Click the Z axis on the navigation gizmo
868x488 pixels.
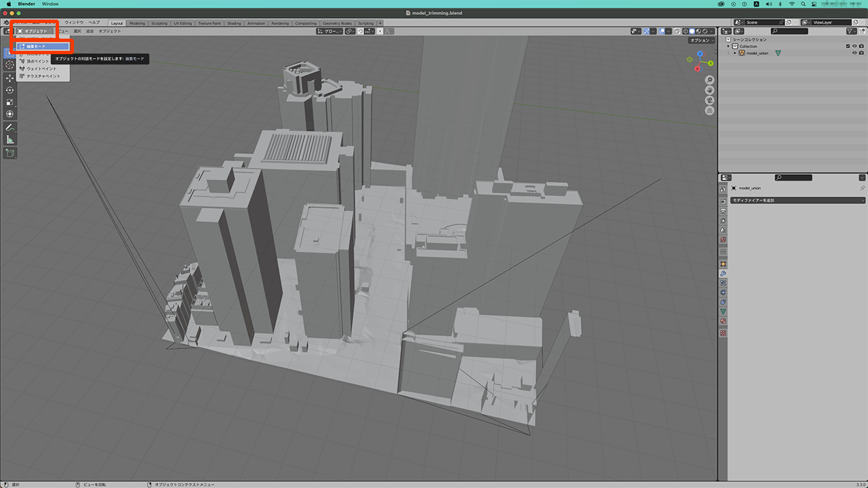point(700,54)
